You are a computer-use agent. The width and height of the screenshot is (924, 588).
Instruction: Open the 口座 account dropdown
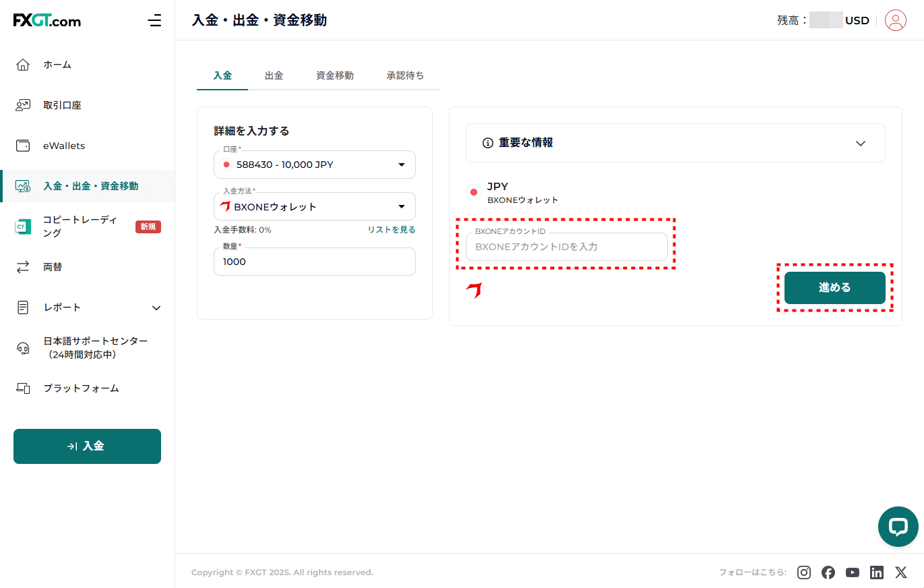point(315,165)
